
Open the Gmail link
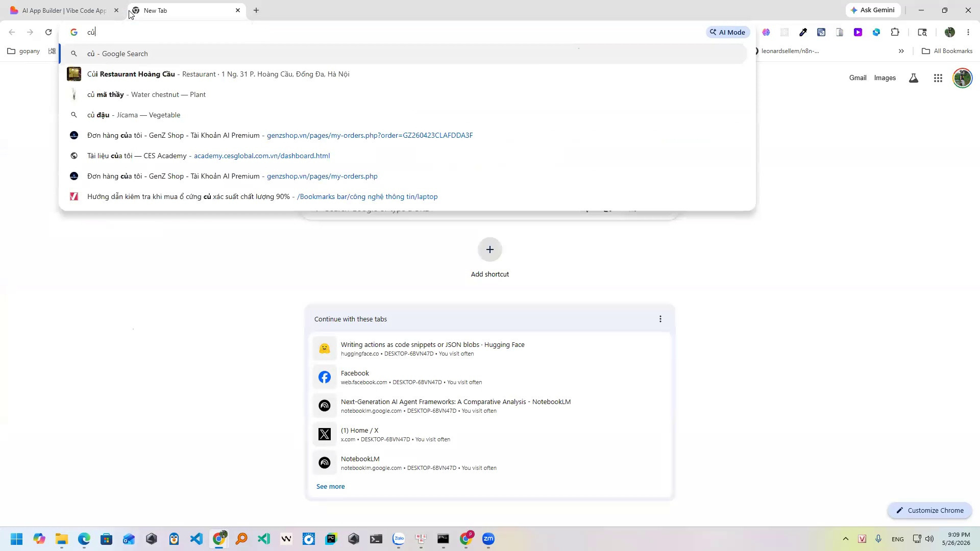point(857,78)
